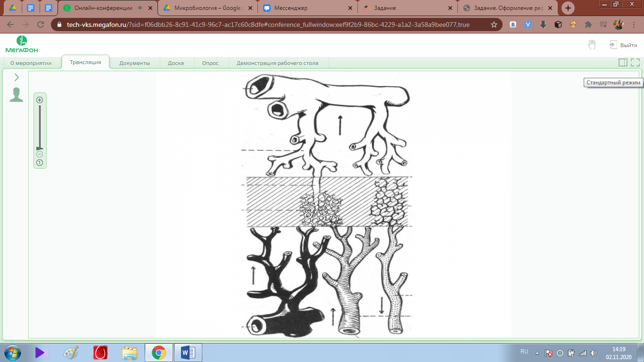Screen dimensions: 644x362
Task: Select the Трансляция tab
Action: pos(85,62)
